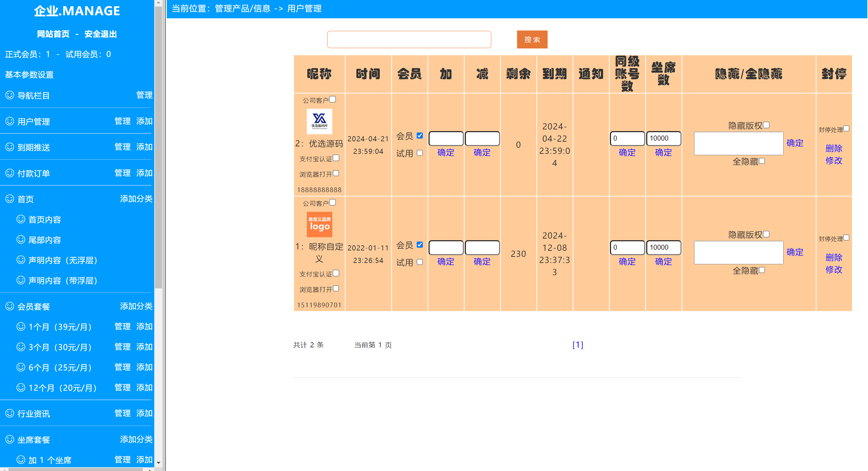
Task: Open 添加 for 付款订单
Action: coord(144,173)
